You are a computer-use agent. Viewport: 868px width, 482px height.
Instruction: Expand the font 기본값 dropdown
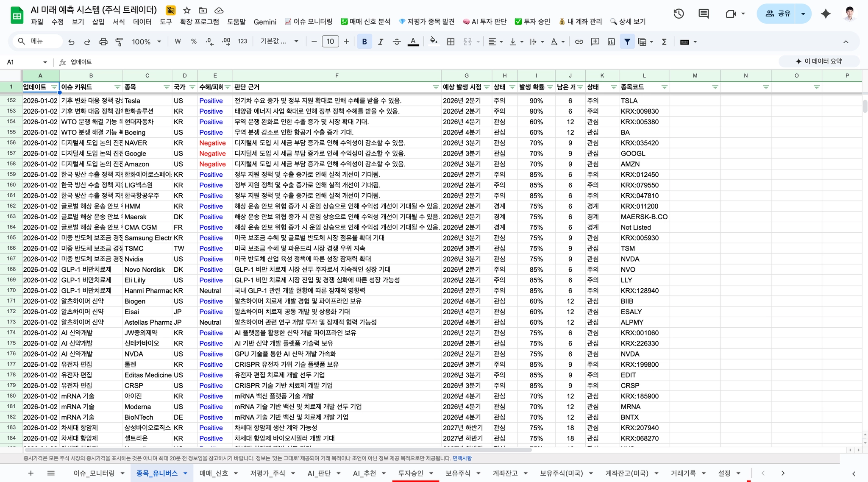[x=279, y=42]
